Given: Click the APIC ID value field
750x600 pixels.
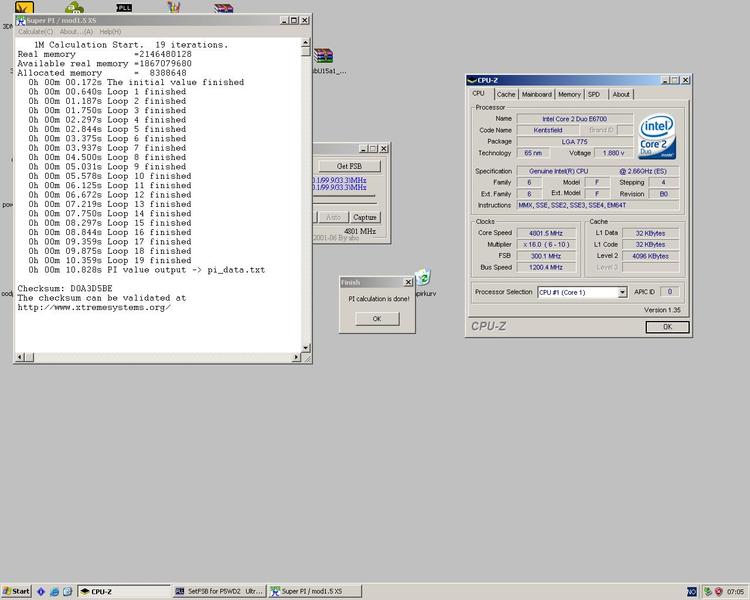Looking at the screenshot, I should [x=670, y=291].
